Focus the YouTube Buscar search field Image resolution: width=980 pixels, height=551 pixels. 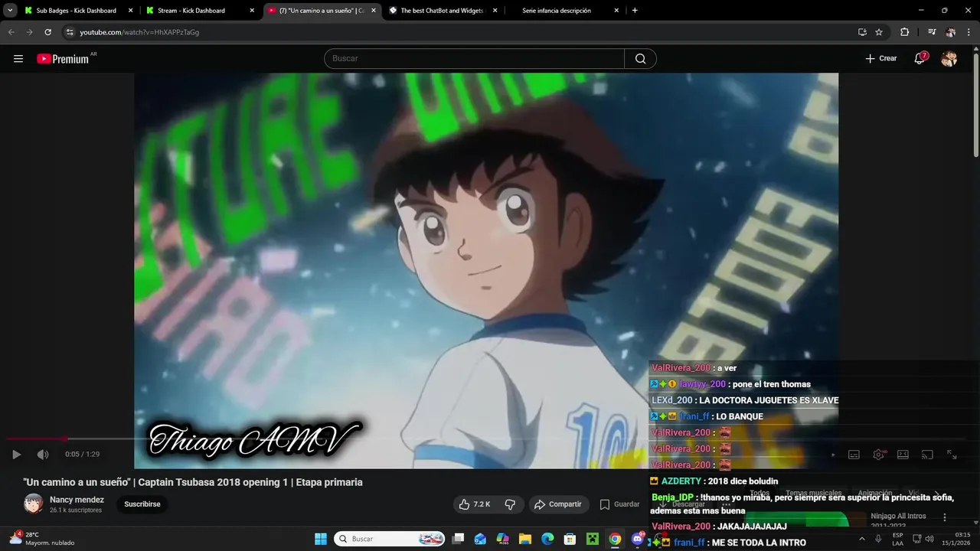click(x=475, y=59)
